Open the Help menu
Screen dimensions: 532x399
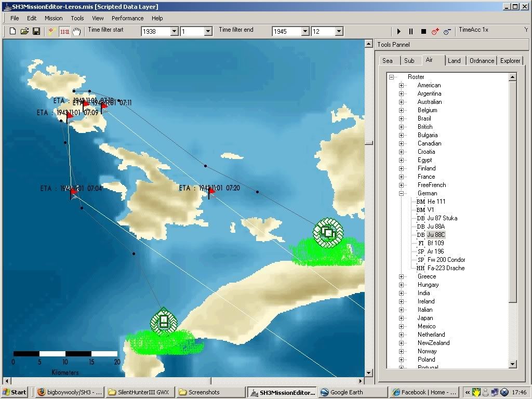point(157,18)
